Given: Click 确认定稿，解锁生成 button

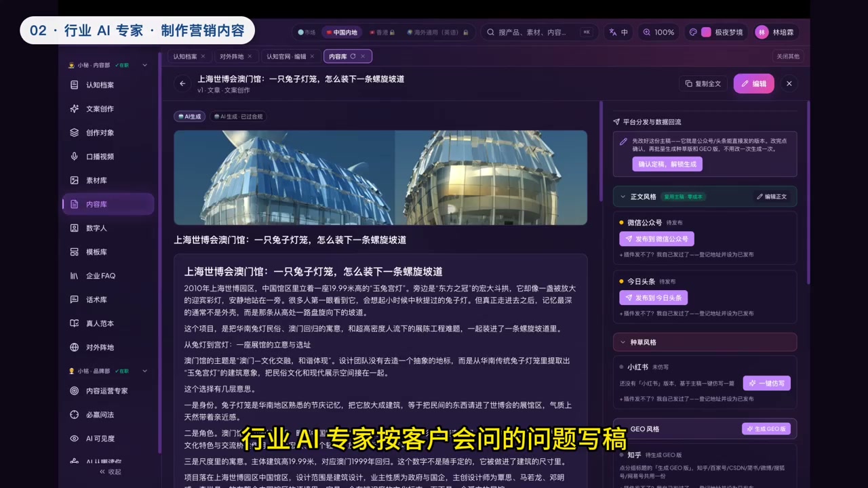Looking at the screenshot, I should [667, 164].
